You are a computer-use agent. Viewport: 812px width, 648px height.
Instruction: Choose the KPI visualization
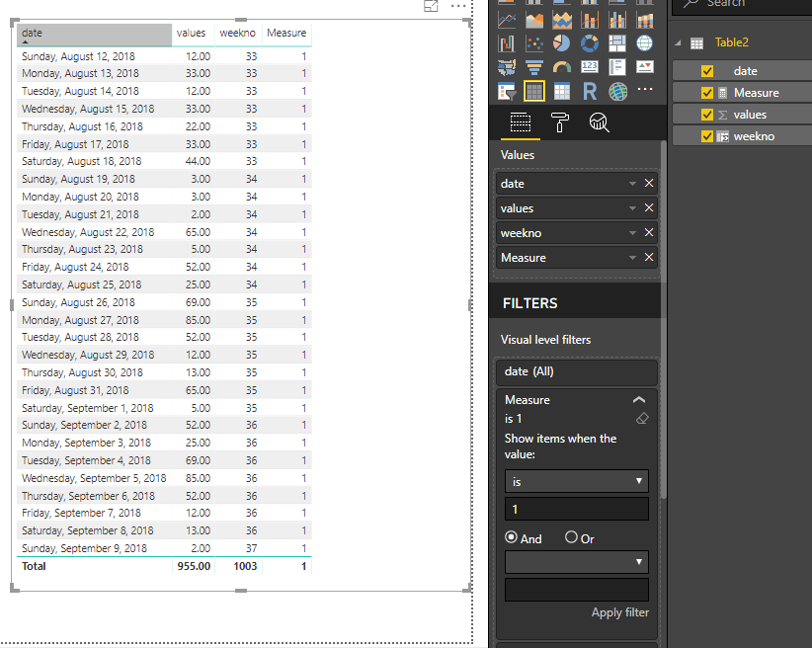pyautogui.click(x=644, y=67)
